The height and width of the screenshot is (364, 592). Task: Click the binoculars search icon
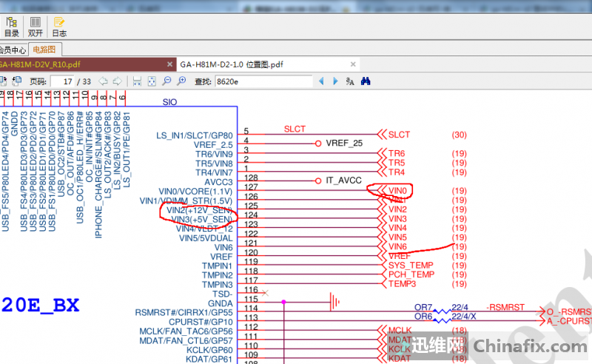[366, 81]
